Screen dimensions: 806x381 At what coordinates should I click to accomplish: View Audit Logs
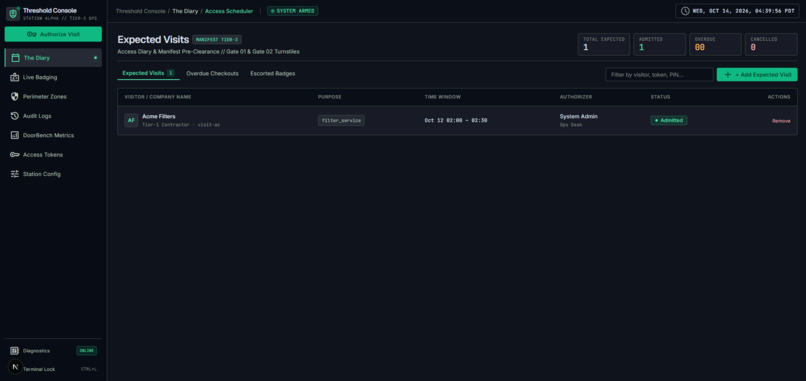coord(53,116)
